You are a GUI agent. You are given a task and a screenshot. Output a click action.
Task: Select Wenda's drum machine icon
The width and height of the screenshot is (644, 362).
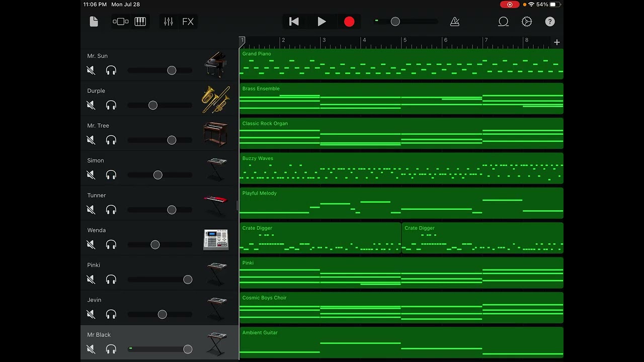click(216, 239)
